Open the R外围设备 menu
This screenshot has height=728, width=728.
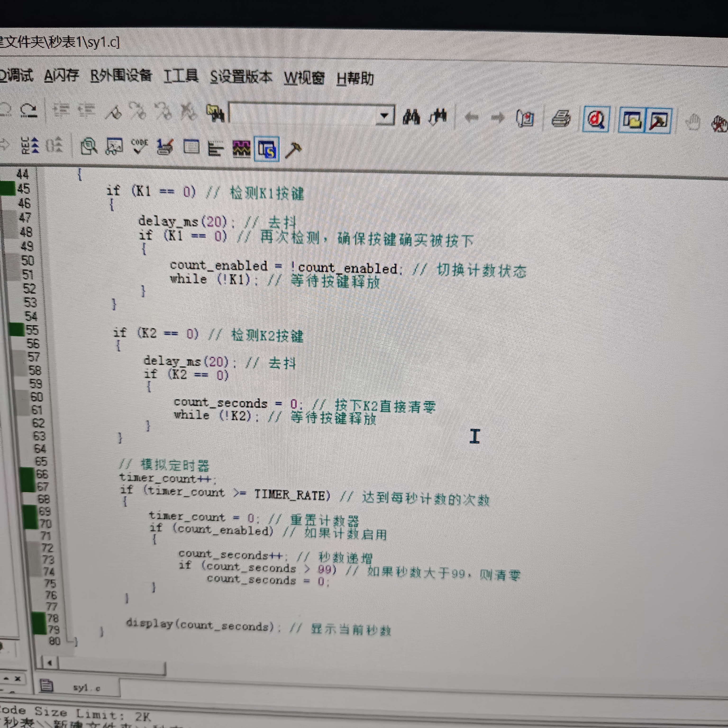point(121,76)
